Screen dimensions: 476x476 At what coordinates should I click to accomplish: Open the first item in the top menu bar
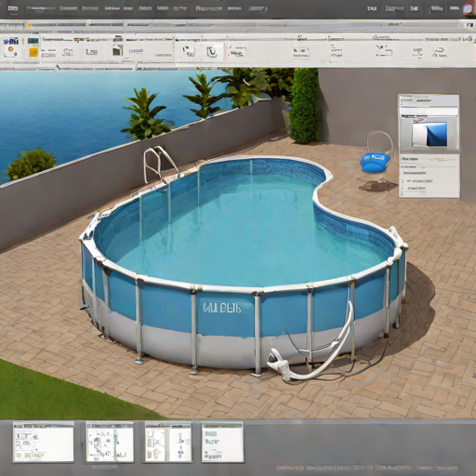[x=12, y=8]
